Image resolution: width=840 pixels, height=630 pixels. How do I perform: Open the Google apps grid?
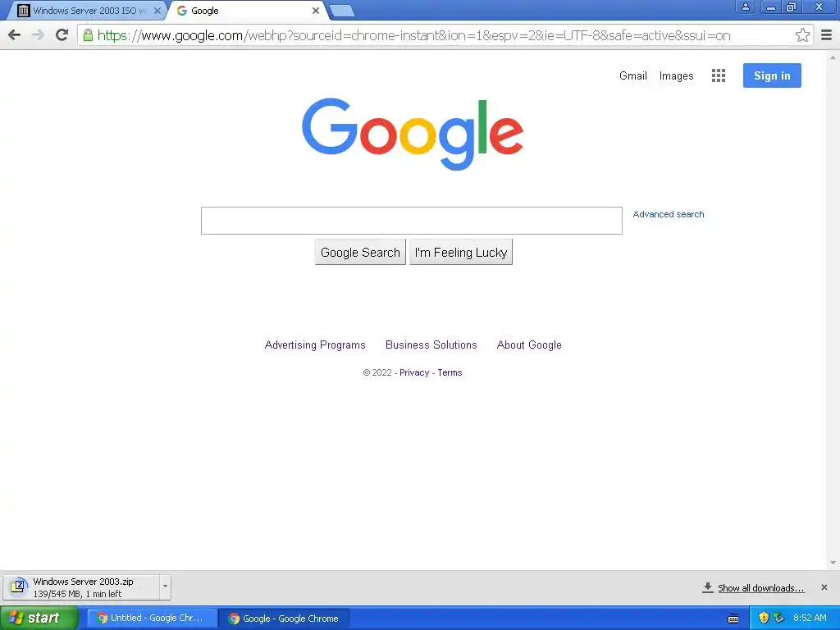click(719, 75)
